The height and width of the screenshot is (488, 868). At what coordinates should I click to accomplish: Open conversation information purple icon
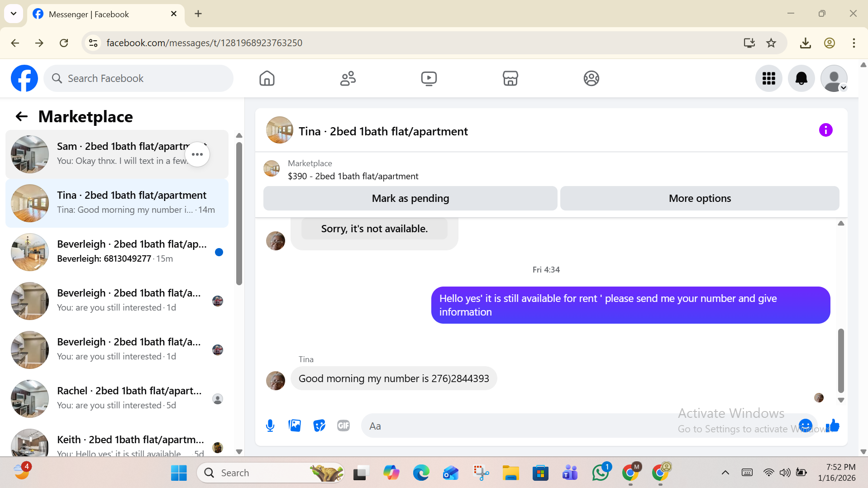pyautogui.click(x=825, y=130)
